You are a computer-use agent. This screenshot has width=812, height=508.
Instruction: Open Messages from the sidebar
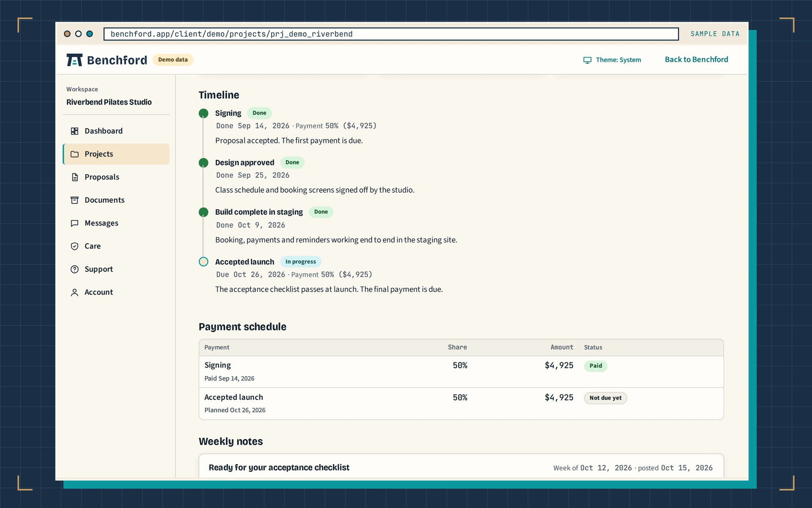click(116, 223)
